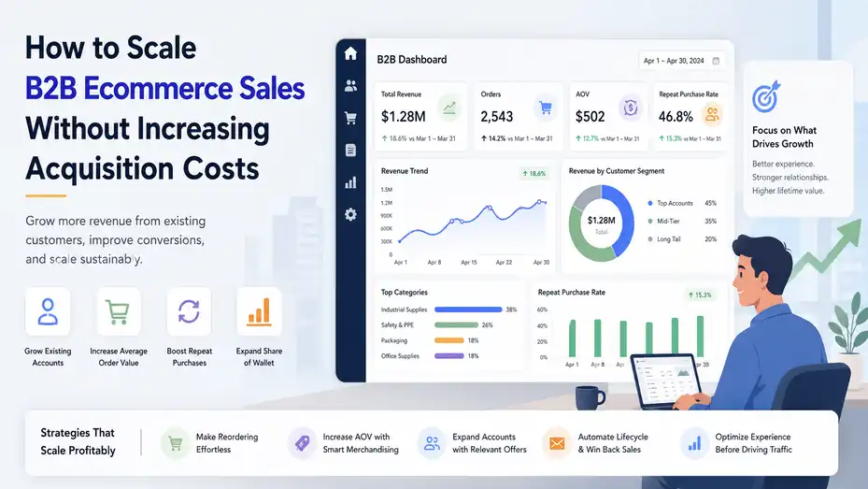The width and height of the screenshot is (868, 489).
Task: Click the Optimize Experience bar chart icon
Action: (x=694, y=443)
